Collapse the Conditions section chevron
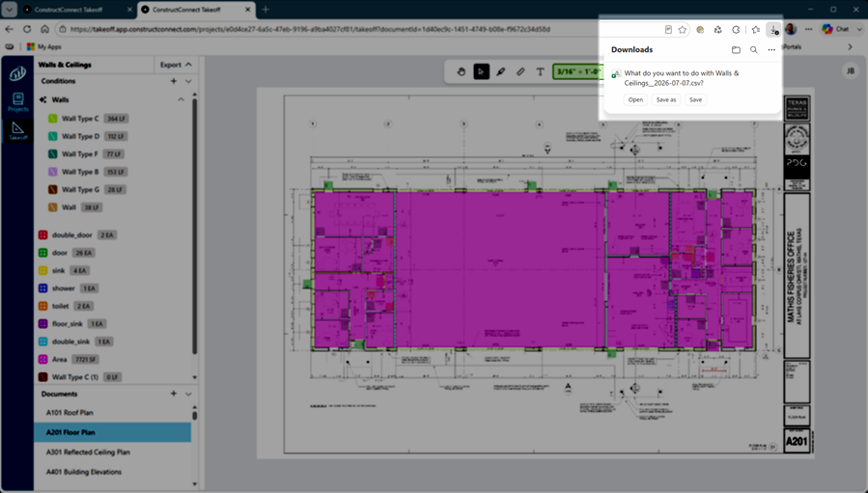 pyautogui.click(x=188, y=81)
